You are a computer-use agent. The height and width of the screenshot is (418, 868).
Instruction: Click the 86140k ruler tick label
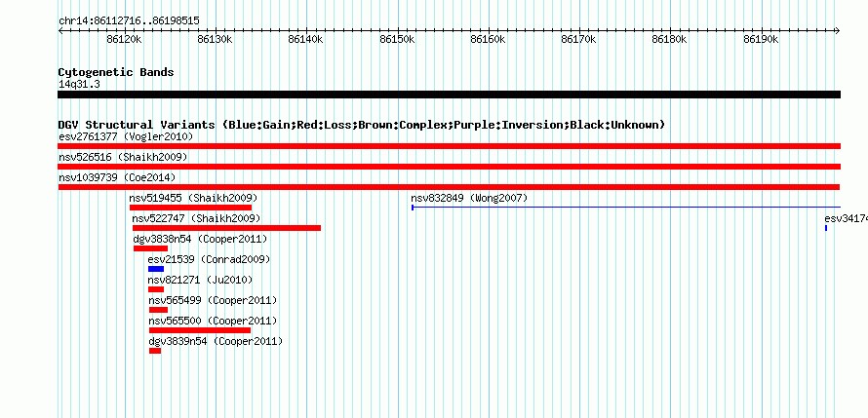click(x=306, y=39)
